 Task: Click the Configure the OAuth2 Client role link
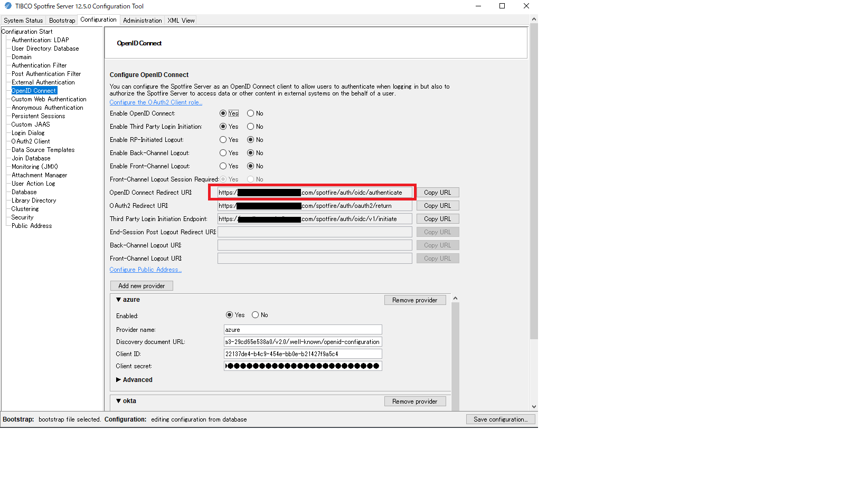pos(156,102)
